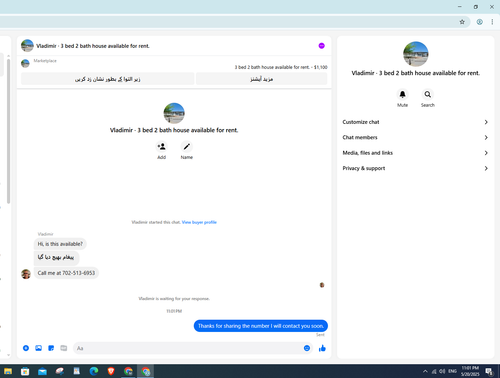
Task: Click the chat title in header
Action: pos(93,46)
